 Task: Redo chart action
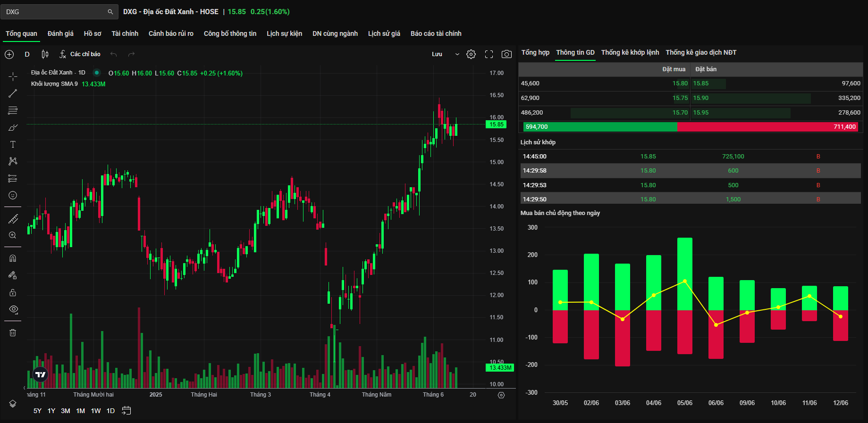(131, 54)
